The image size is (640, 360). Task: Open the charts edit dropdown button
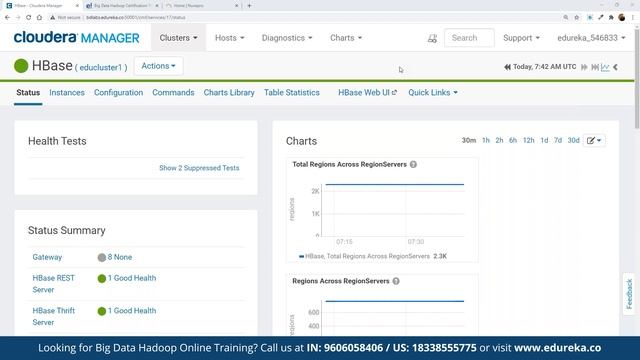(594, 140)
